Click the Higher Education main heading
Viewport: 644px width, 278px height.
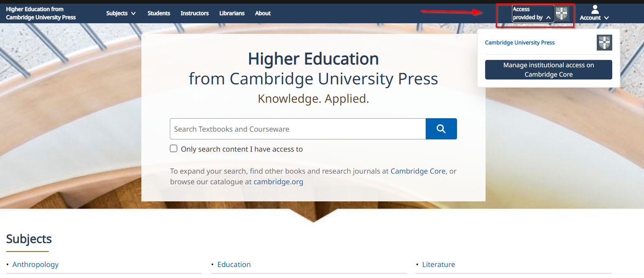tap(313, 59)
